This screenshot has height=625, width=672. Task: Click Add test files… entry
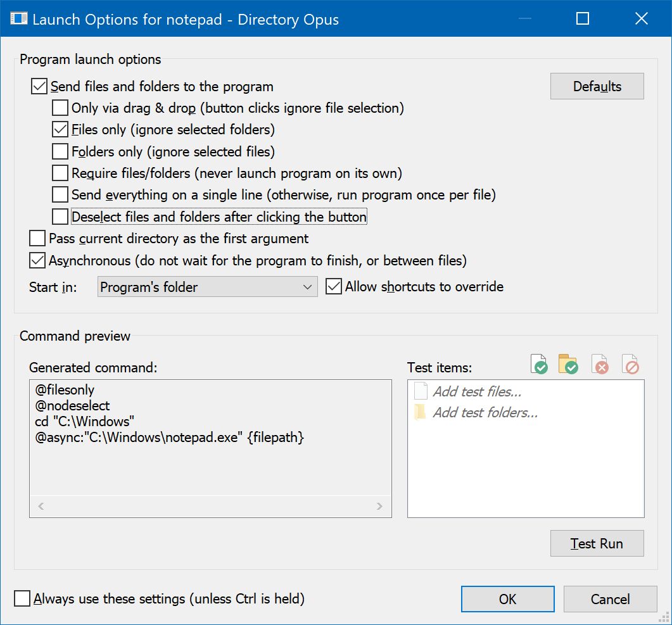(x=477, y=391)
